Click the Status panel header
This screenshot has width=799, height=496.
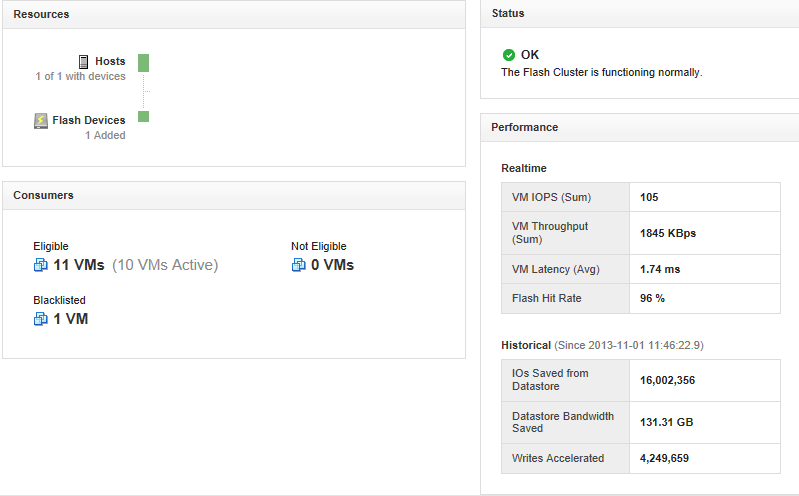point(640,13)
